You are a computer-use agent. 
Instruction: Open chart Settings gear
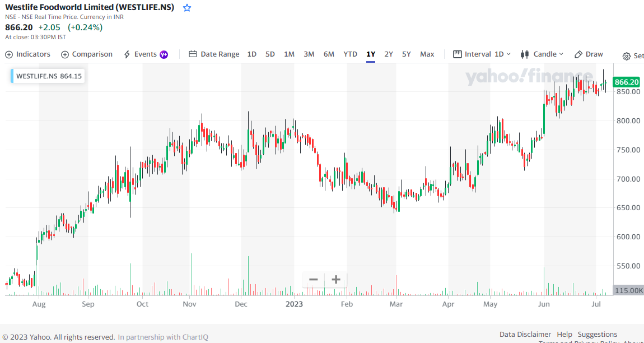[x=633, y=56]
